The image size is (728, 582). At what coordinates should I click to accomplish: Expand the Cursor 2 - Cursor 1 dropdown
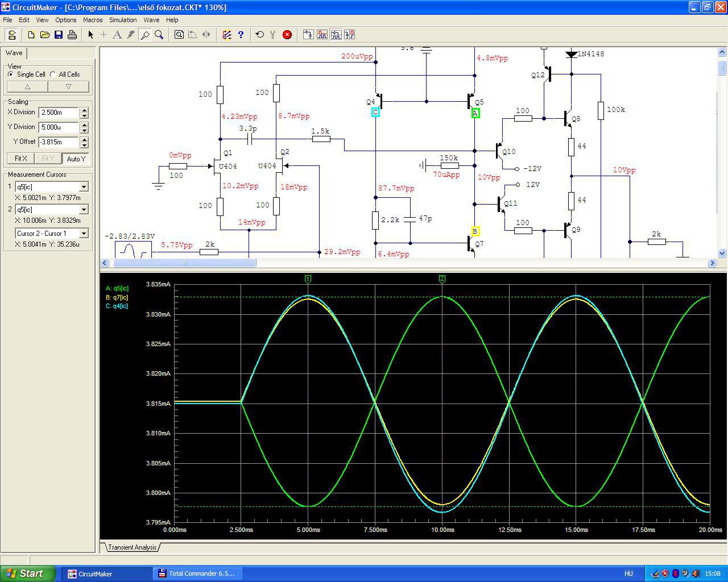[84, 234]
